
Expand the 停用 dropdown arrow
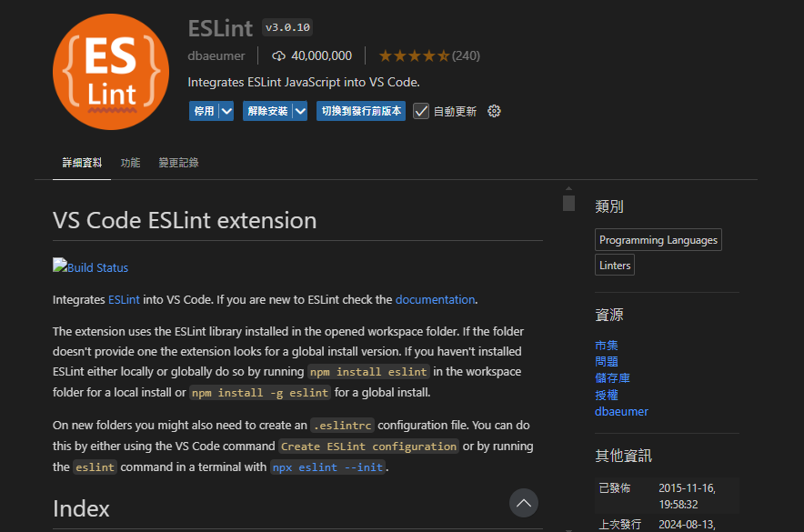click(x=226, y=111)
